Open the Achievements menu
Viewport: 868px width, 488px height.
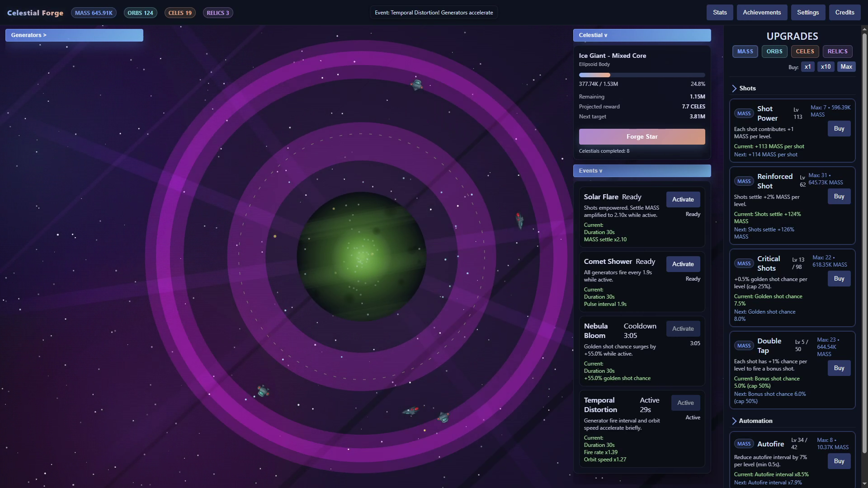761,13
